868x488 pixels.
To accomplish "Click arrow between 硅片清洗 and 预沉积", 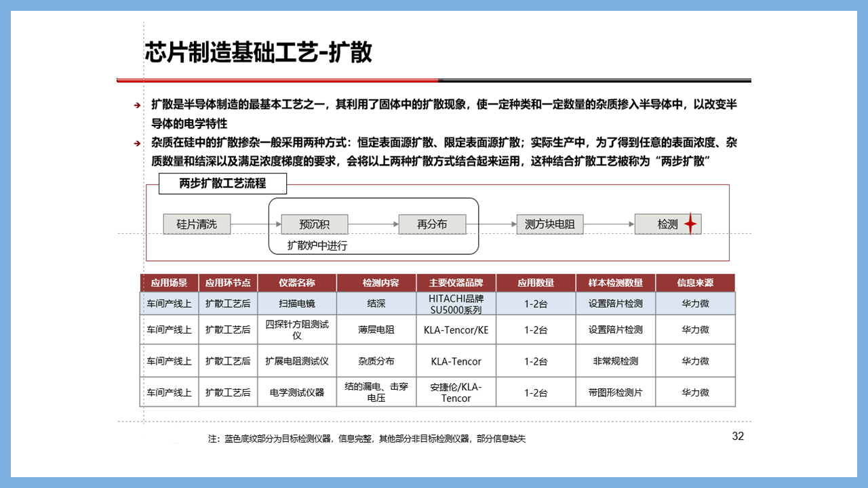I will pyautogui.click(x=256, y=224).
